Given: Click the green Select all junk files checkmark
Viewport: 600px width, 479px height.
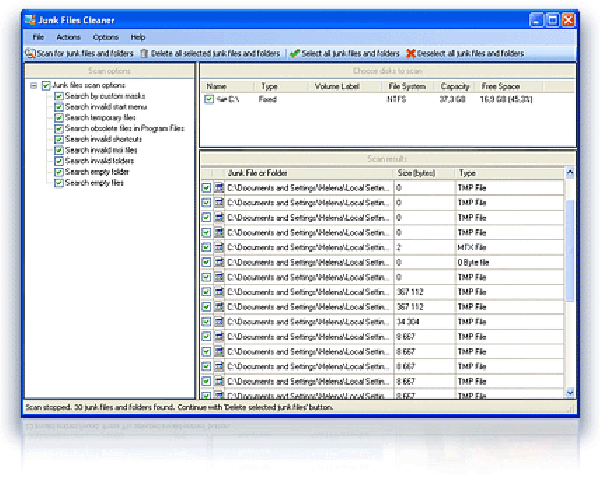Looking at the screenshot, I should point(295,53).
